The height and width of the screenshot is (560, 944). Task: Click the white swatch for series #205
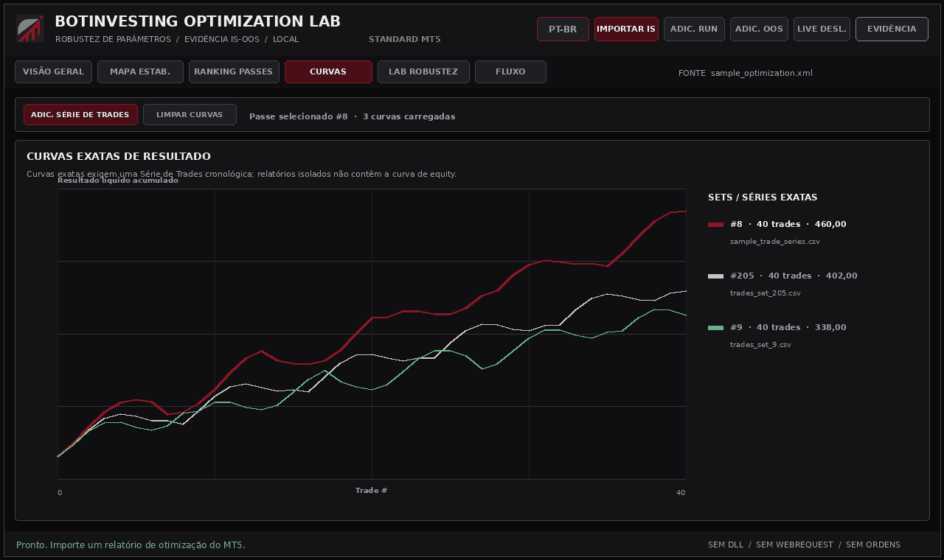715,276
